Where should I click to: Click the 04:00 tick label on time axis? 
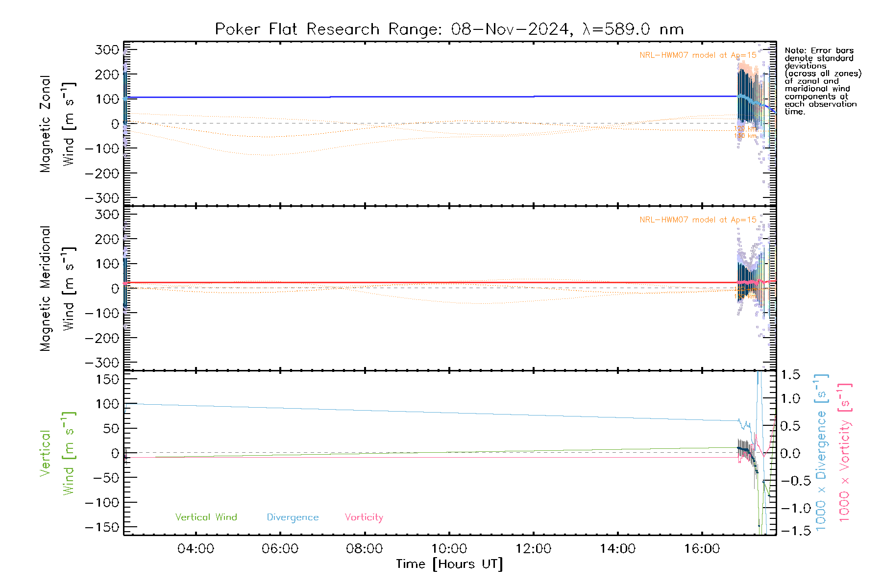click(x=196, y=548)
